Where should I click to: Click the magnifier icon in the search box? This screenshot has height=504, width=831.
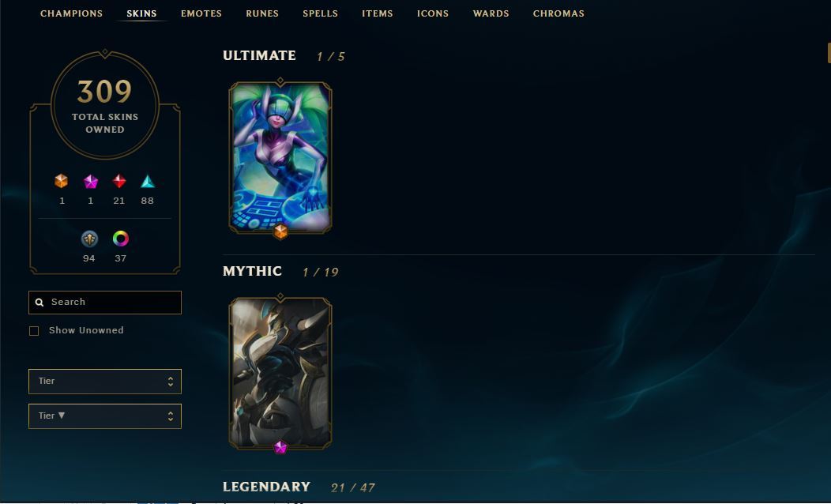[39, 302]
